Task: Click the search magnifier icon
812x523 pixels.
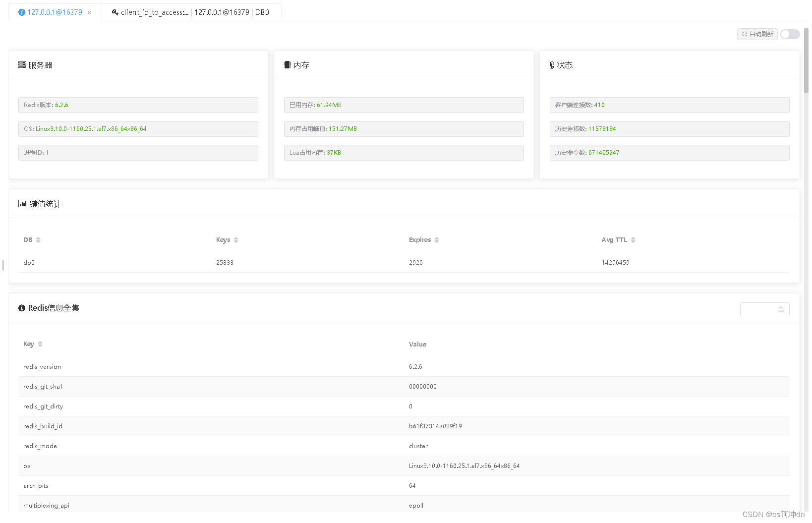Action: pos(781,310)
